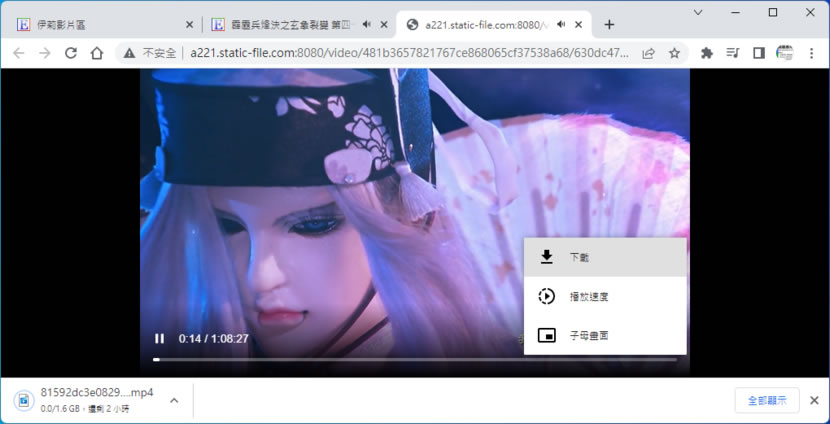Viewport: 830px width, 424px height.
Task: Maximize the browser window
Action: click(773, 12)
